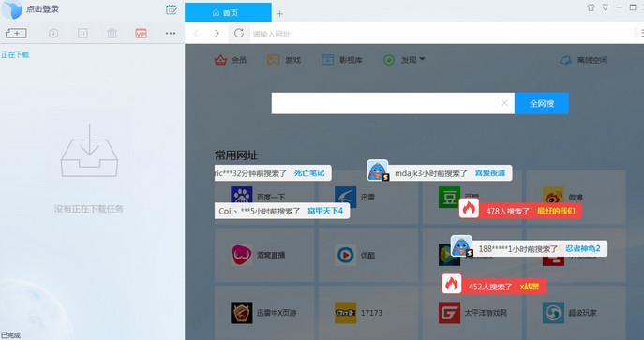The width and height of the screenshot is (644, 340).
Task: Select the 正在下载 downloading list
Action: coord(15,54)
